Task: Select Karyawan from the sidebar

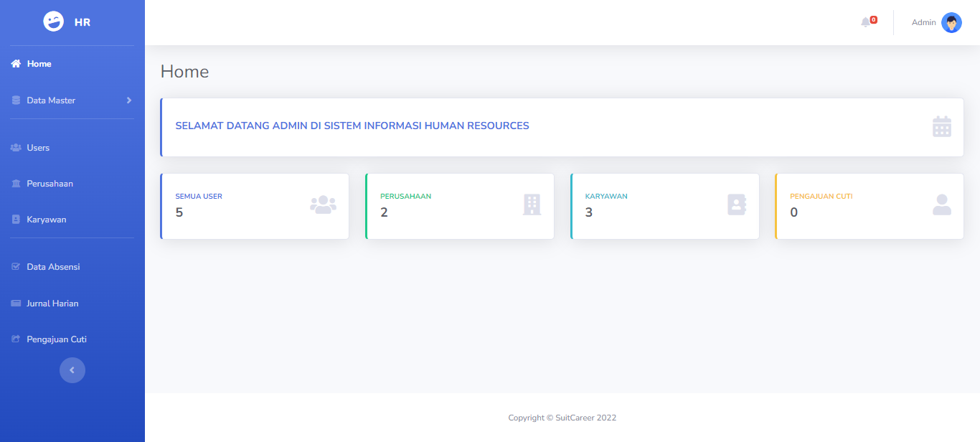Action: [46, 220]
